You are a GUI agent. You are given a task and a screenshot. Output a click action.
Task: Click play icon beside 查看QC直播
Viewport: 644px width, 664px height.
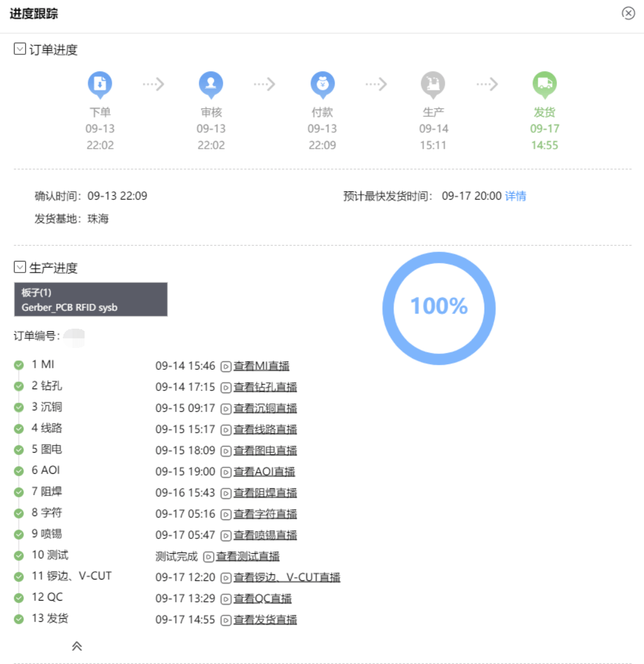coord(226,599)
